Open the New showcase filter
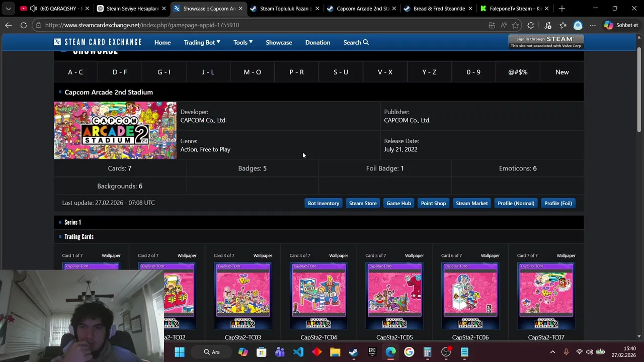The width and height of the screenshot is (644, 362). pos(562,72)
